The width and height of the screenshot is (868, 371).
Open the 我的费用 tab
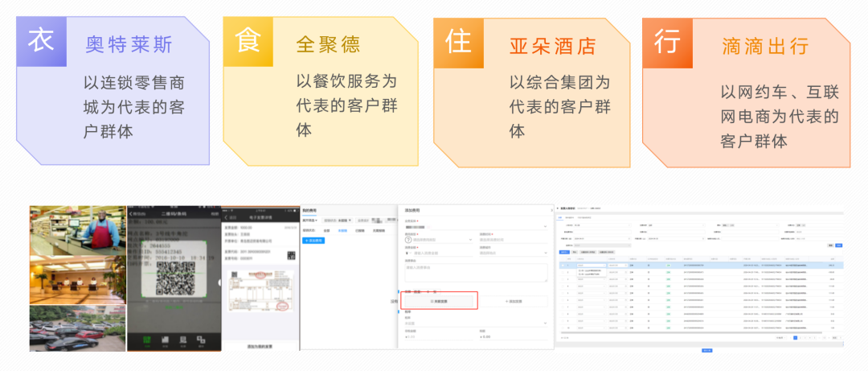pyautogui.click(x=309, y=211)
